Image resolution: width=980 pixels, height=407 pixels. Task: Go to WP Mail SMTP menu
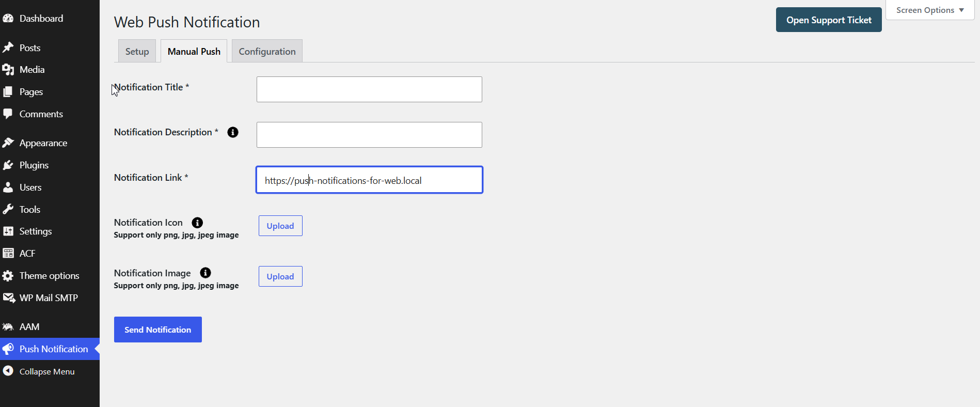click(x=50, y=298)
